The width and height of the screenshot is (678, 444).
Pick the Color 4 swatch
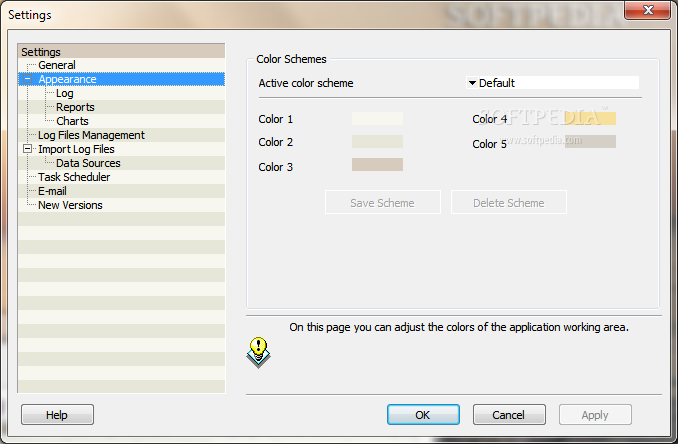coord(590,118)
